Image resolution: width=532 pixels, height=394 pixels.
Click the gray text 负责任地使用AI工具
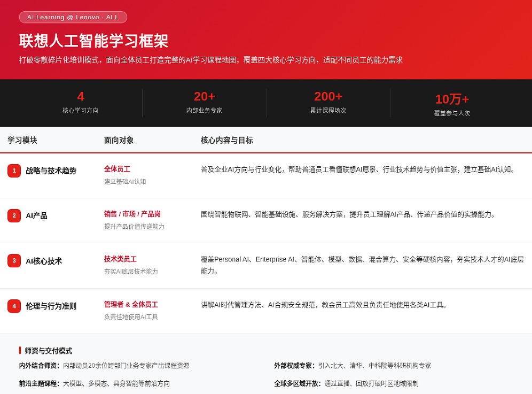(131, 317)
